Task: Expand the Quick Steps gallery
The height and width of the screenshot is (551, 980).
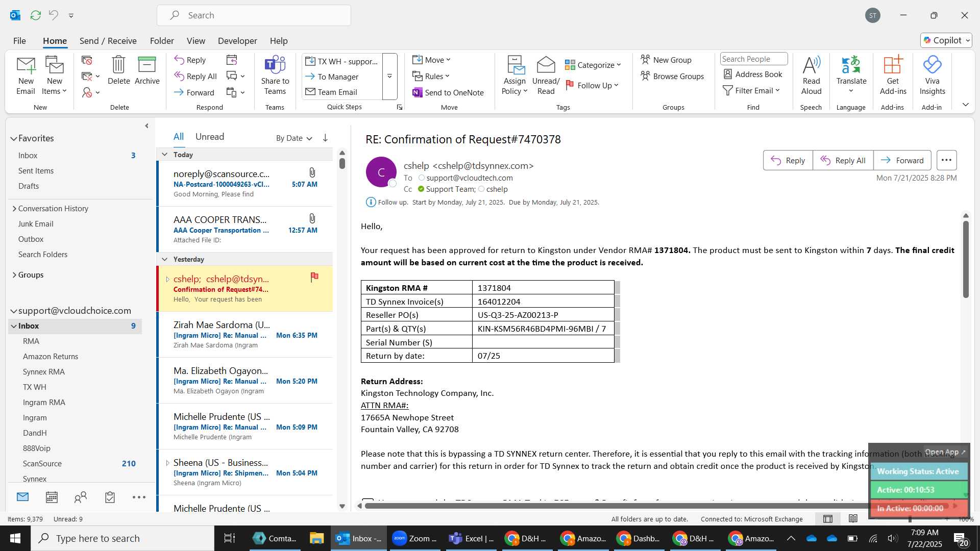Action: pos(389,76)
